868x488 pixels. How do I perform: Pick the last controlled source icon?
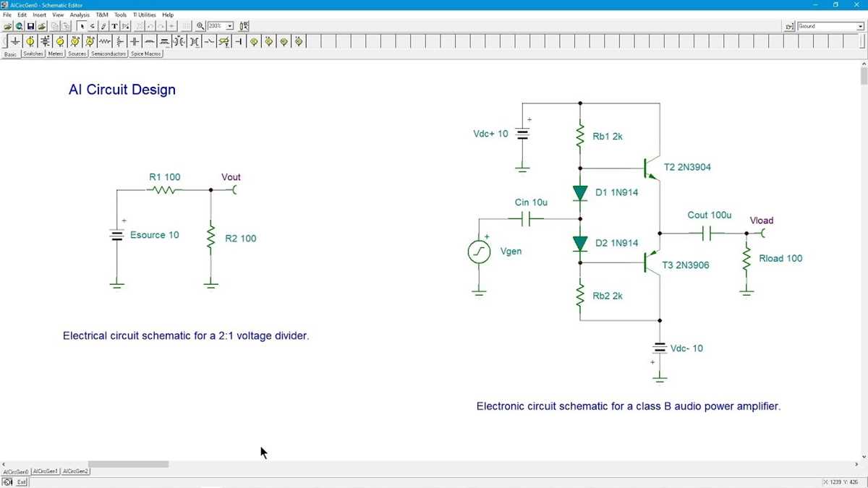[x=298, y=41]
